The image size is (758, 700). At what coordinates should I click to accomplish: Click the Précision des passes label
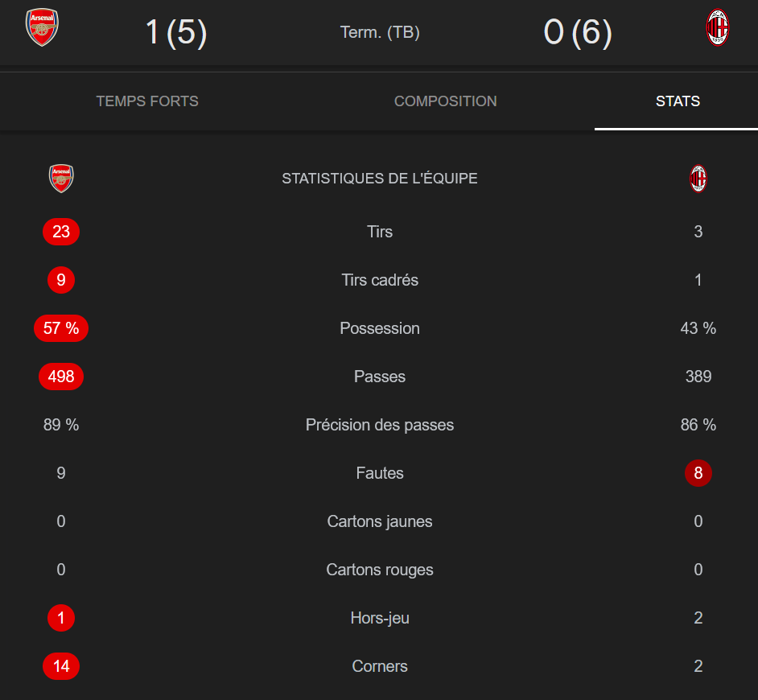tap(380, 425)
